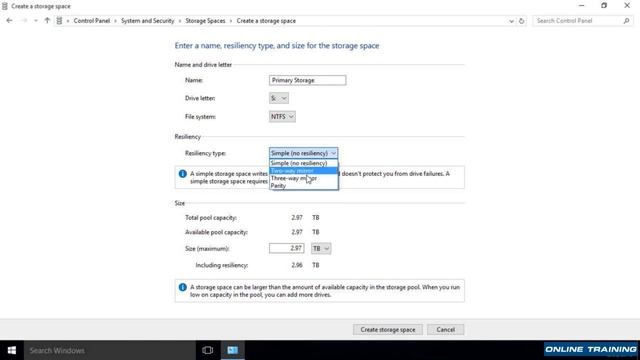Click the Search Windows taskbar box
Viewport: 640px width, 360px height.
tap(109, 350)
